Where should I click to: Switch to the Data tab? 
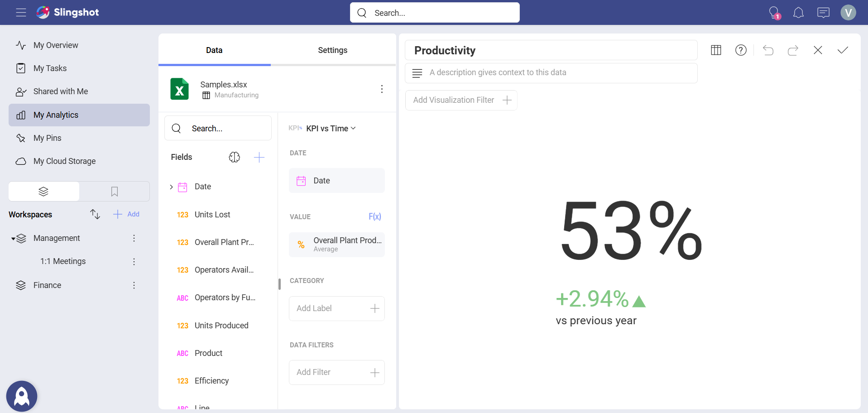(x=214, y=50)
